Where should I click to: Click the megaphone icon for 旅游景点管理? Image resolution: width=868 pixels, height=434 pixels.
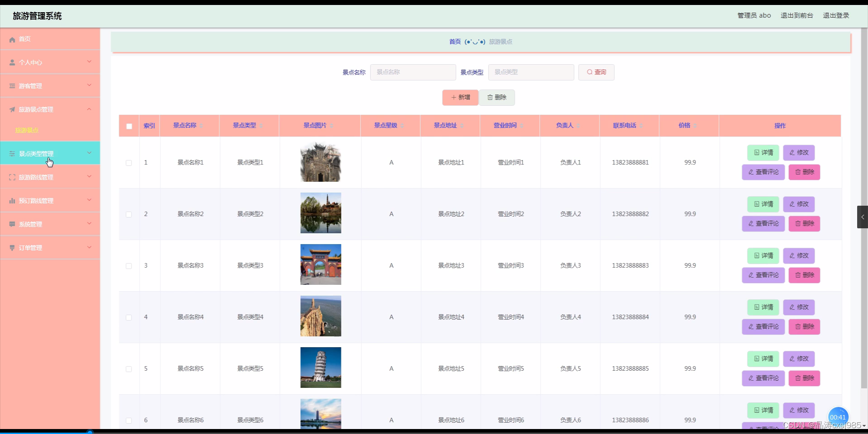(11, 109)
